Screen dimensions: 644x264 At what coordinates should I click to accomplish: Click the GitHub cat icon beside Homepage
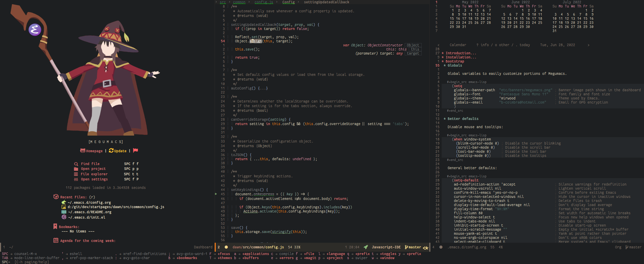[83, 151]
